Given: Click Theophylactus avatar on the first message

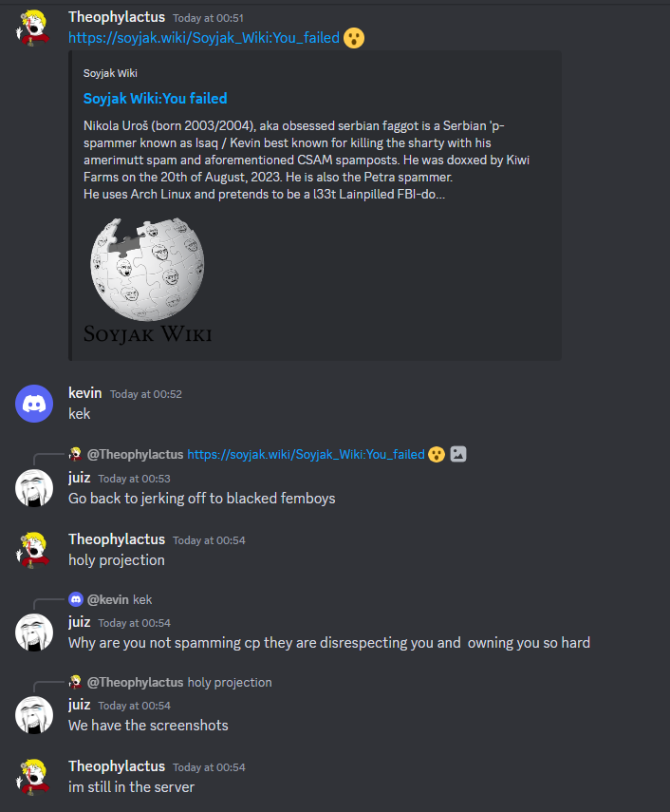Looking at the screenshot, I should [x=33, y=28].
